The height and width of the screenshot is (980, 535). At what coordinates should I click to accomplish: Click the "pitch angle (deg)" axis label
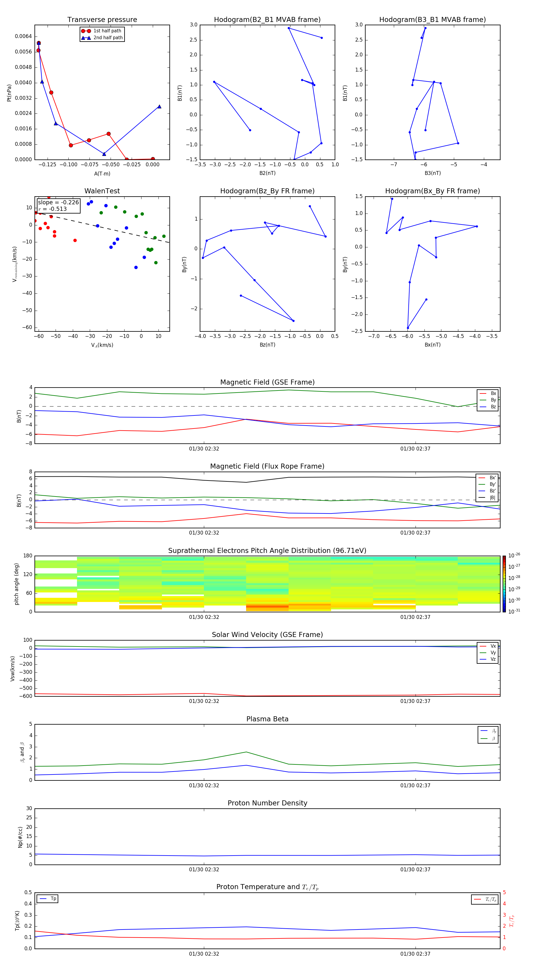tap(16, 584)
